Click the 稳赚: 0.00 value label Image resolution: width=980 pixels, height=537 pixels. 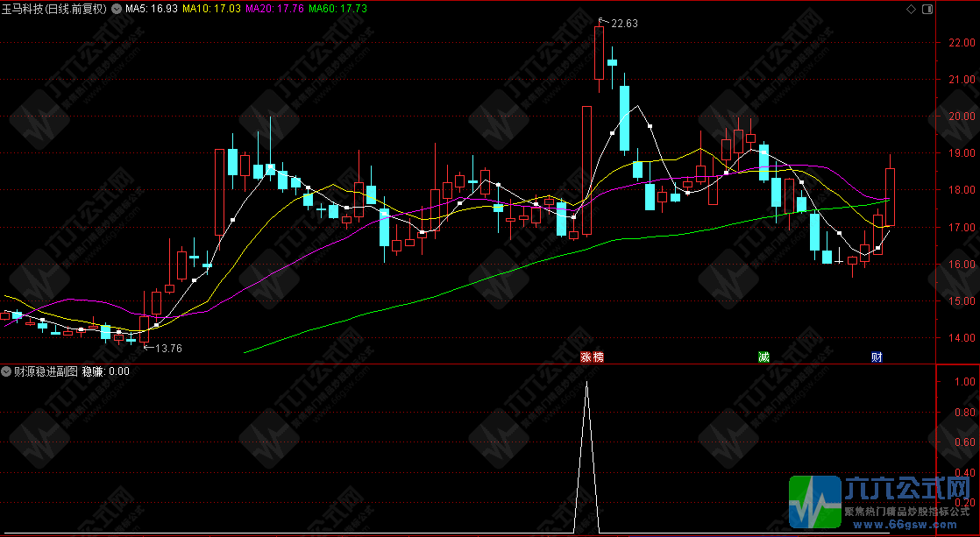click(106, 371)
